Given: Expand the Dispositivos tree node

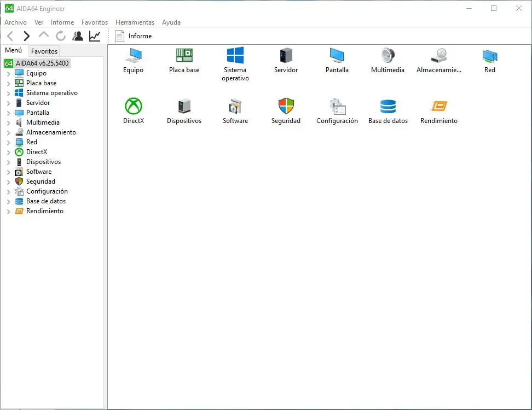Looking at the screenshot, I should [8, 162].
